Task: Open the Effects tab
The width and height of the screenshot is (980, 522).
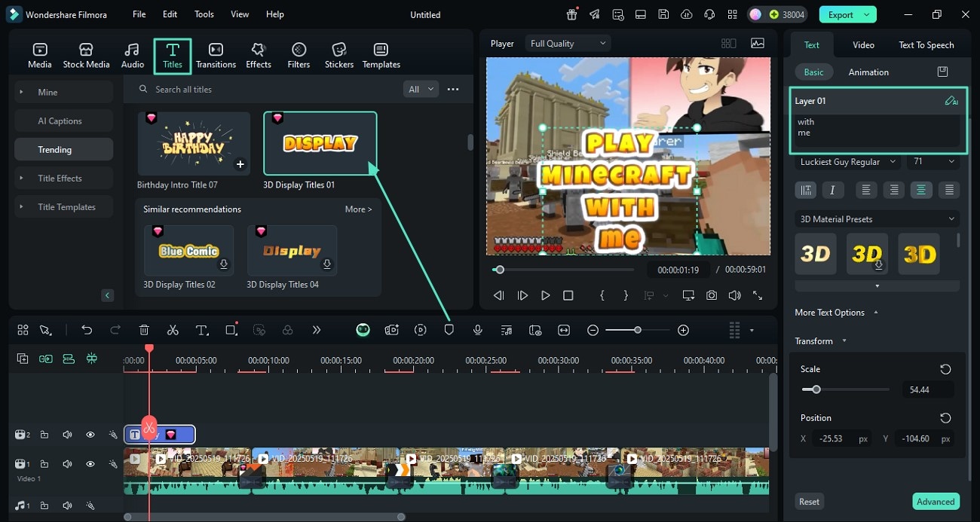Action: (259, 56)
